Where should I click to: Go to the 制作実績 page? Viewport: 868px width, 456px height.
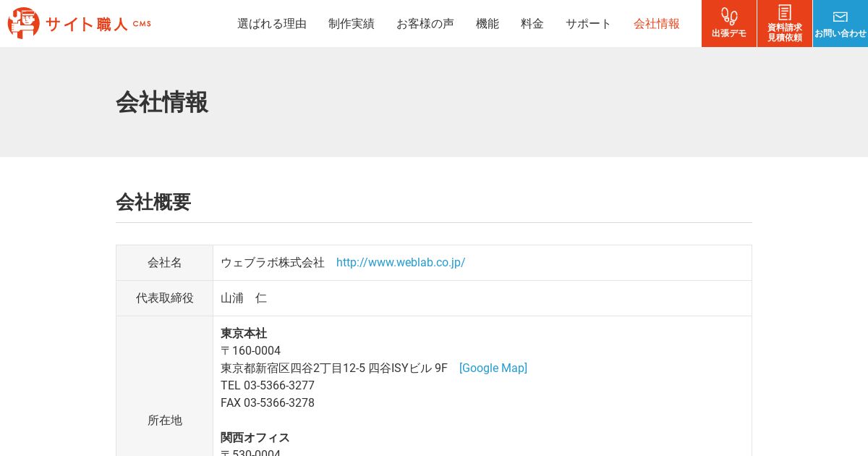click(352, 24)
